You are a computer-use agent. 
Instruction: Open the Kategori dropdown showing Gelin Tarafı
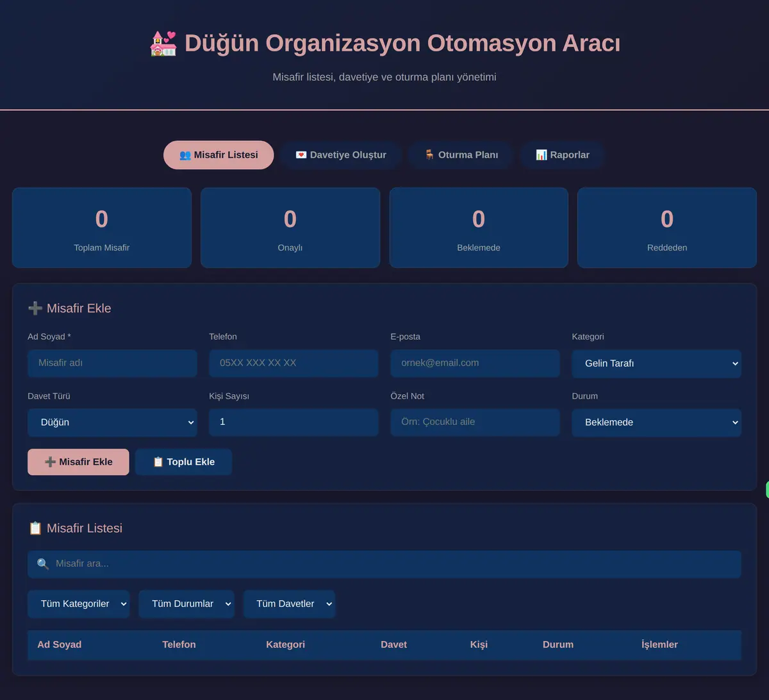pyautogui.click(x=656, y=363)
